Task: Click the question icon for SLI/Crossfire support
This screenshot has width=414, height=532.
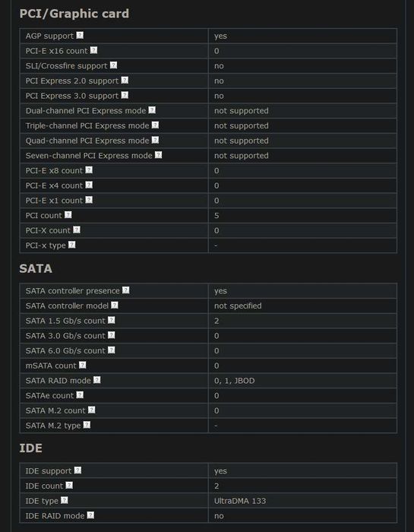Action: [x=114, y=65]
